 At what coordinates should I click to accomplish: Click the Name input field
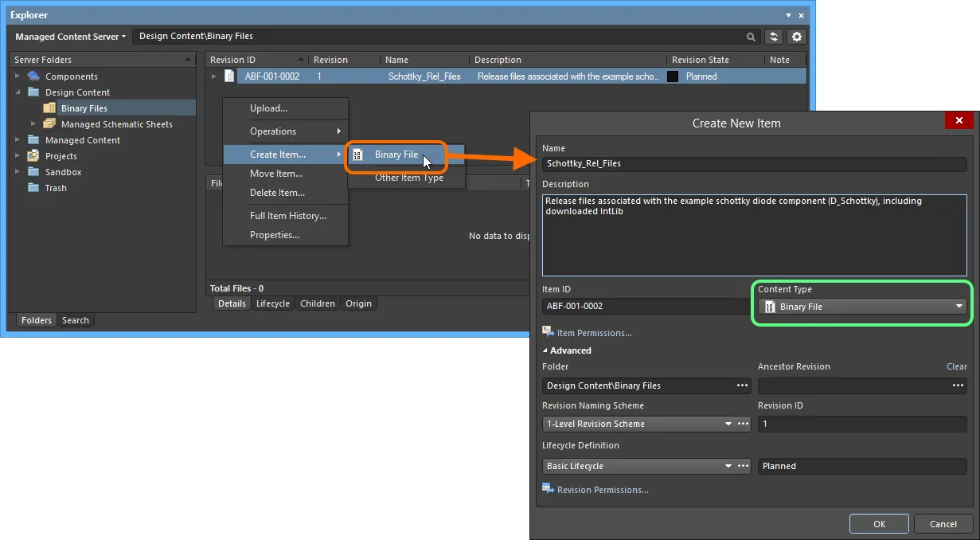click(x=754, y=163)
